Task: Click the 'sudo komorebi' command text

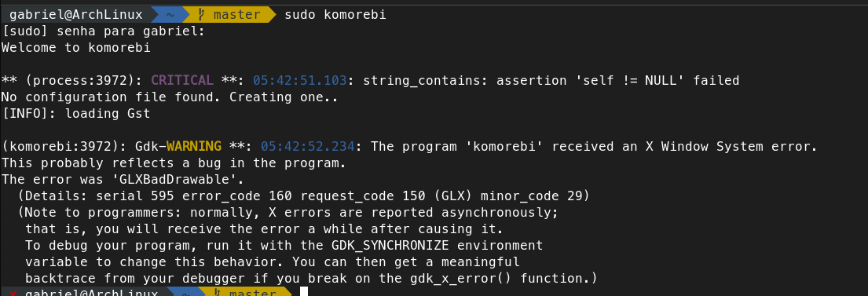Action: [x=335, y=15]
